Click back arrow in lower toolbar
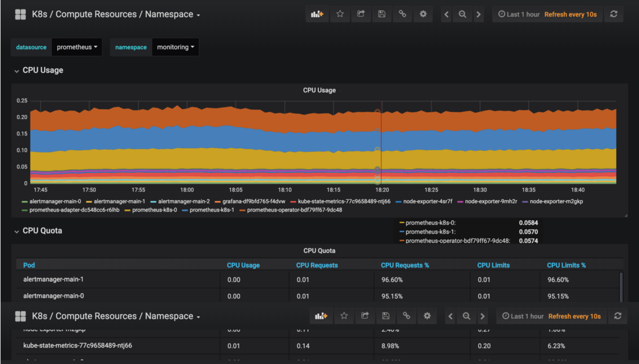This screenshot has height=364, width=639. pyautogui.click(x=451, y=316)
